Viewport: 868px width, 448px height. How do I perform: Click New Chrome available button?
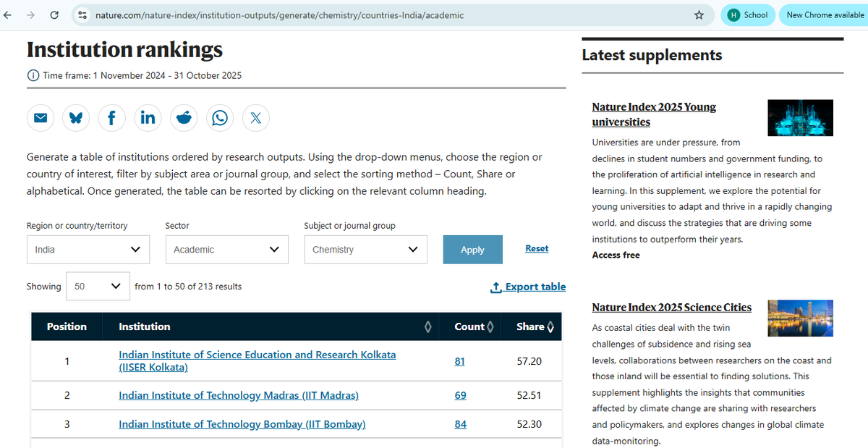pos(823,14)
